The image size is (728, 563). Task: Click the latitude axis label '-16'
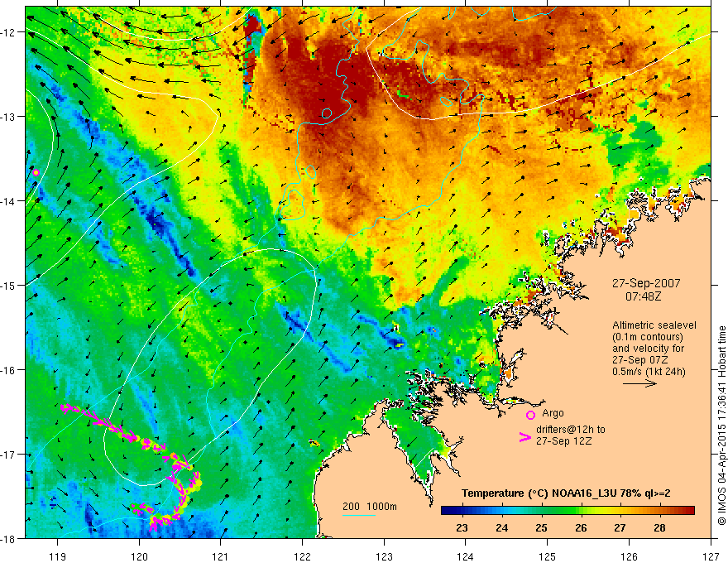(x=9, y=370)
